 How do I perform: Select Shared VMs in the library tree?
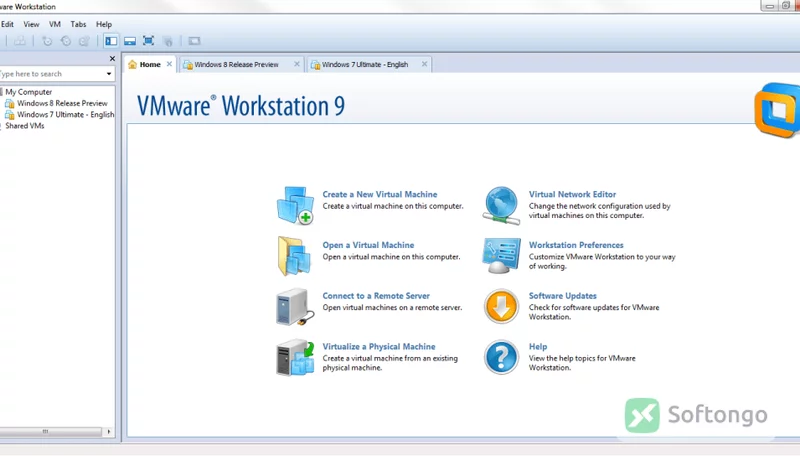[x=24, y=125]
